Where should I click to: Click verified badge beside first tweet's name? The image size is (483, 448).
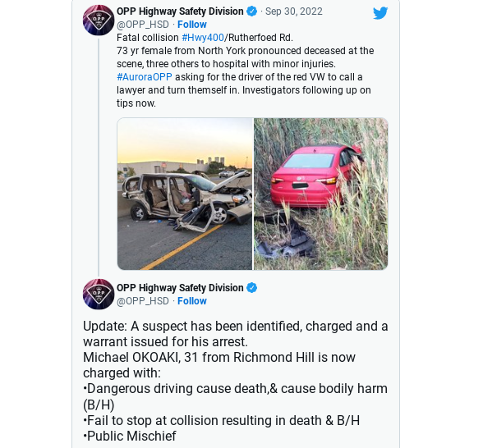[252, 11]
